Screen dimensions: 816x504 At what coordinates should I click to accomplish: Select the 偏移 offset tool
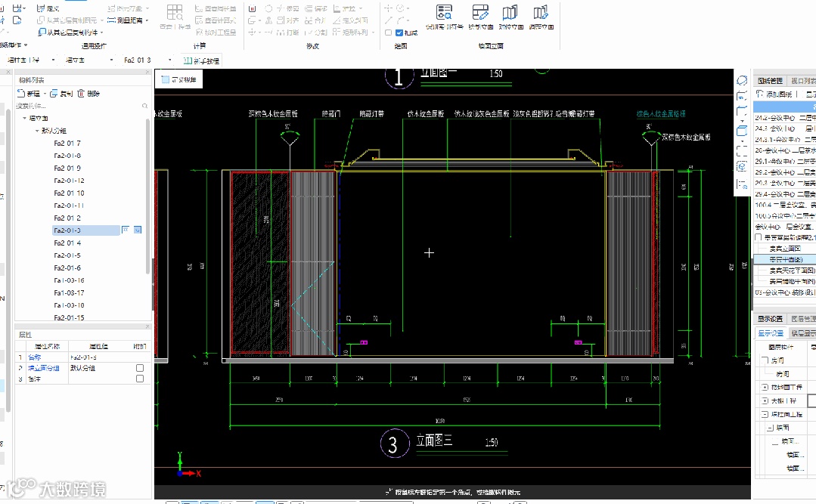[x=316, y=8]
